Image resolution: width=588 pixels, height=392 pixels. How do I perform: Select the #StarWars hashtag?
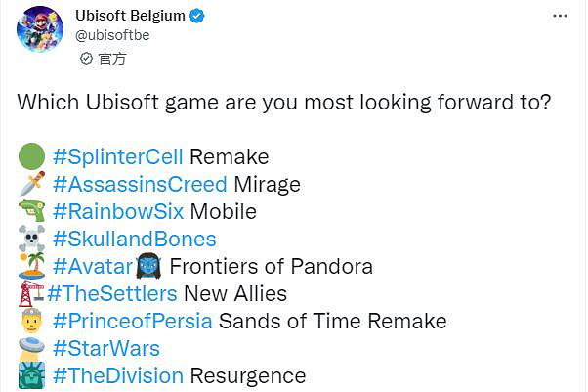(106, 348)
